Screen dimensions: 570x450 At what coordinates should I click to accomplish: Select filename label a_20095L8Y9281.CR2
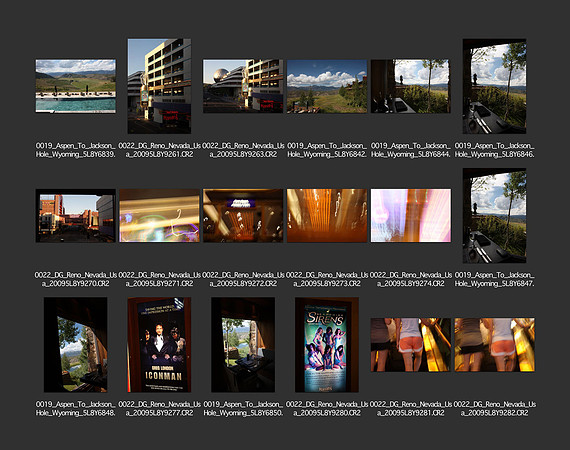(x=411, y=413)
